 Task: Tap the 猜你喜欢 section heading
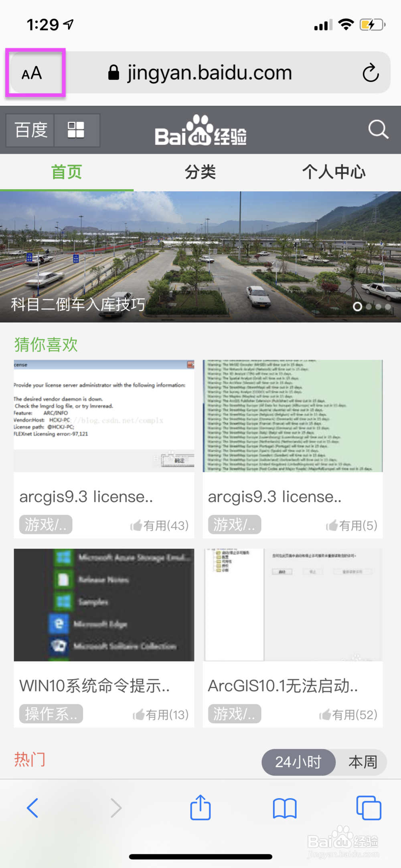(x=46, y=344)
